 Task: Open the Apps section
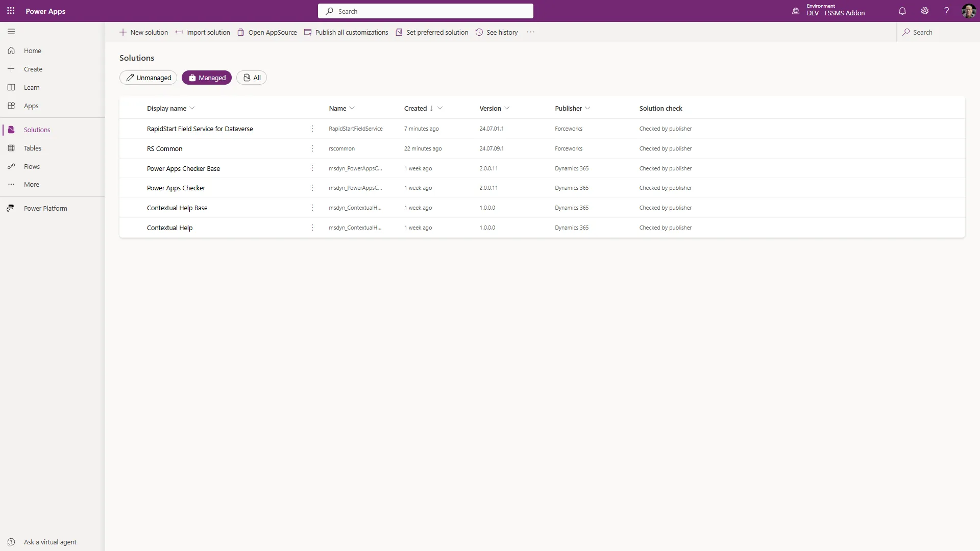32,106
